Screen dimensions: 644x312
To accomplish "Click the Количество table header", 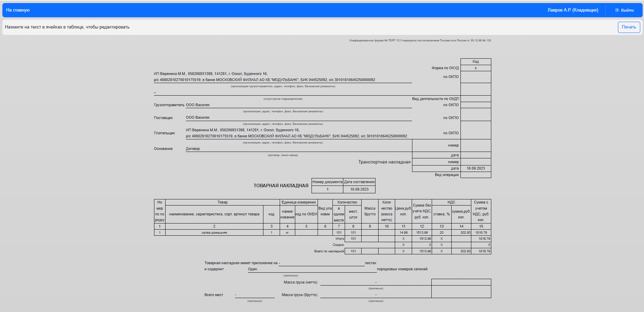I will pos(347,202).
